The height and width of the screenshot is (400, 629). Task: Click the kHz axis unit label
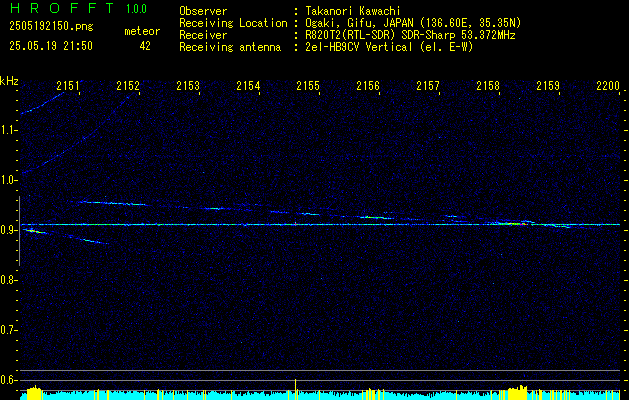point(9,81)
